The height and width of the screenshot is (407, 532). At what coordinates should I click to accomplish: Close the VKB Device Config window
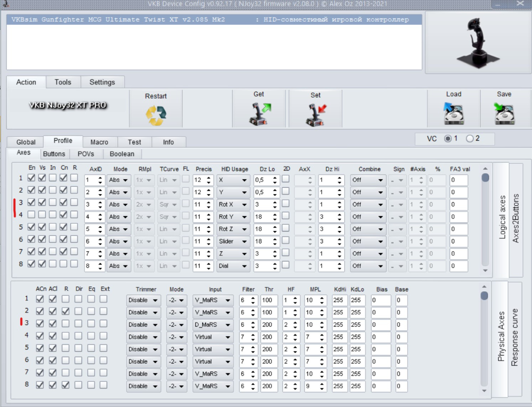(x=520, y=4)
